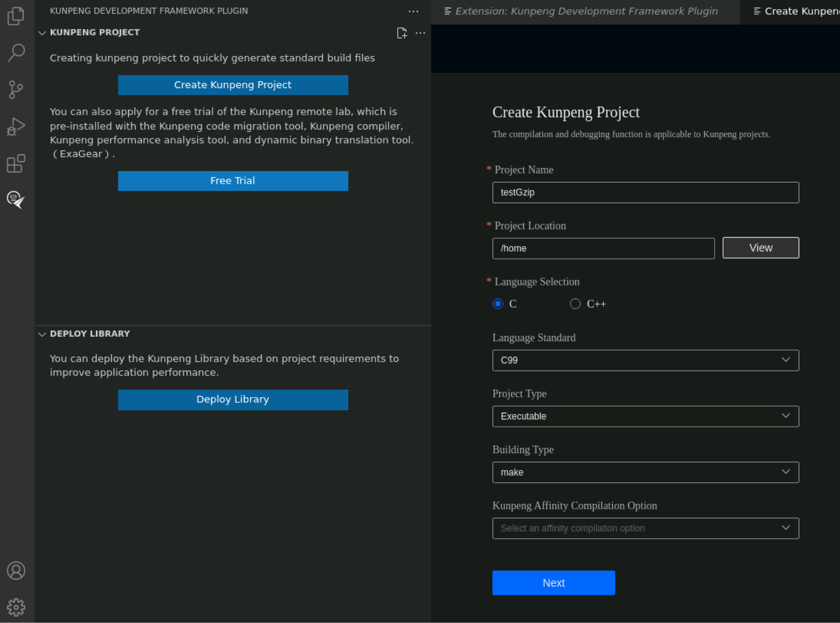This screenshot has height=623, width=840.
Task: Collapse the Deploy Library section
Action: [42, 334]
